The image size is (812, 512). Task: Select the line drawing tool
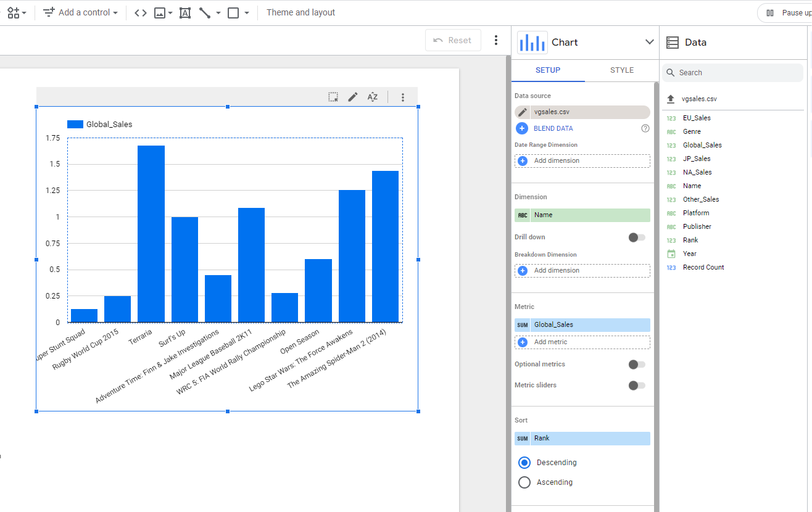tap(205, 13)
